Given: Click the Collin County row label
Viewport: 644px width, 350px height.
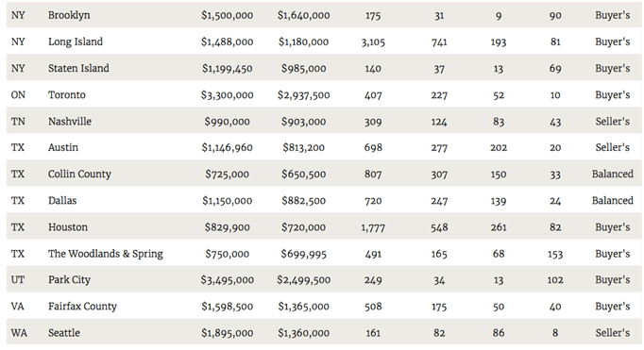Looking at the screenshot, I should point(79,175).
